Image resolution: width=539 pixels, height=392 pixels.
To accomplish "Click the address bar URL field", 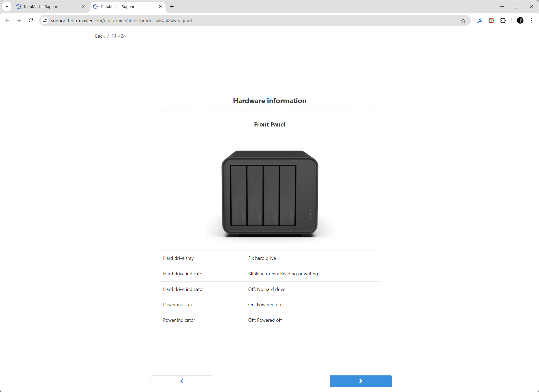I will [233, 20].
